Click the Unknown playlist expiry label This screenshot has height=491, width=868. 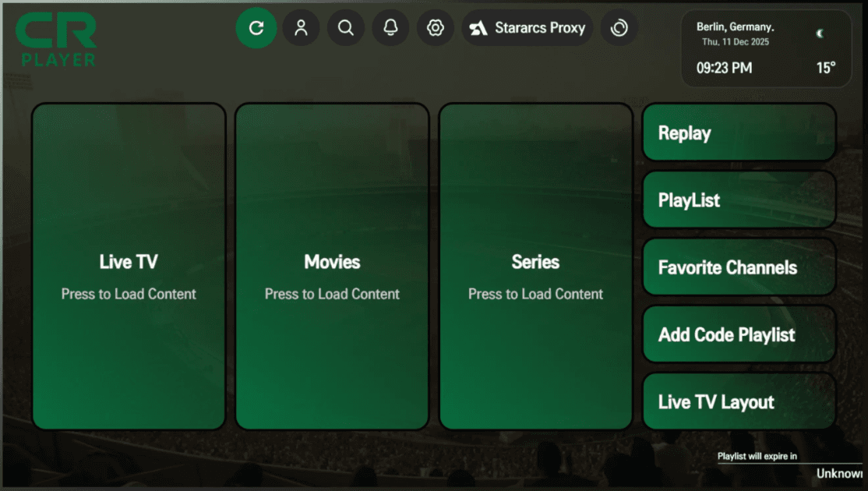[x=839, y=473]
